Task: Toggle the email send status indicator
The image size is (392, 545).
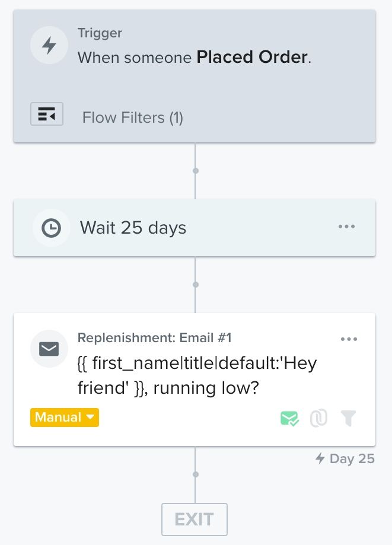Action: (x=289, y=417)
